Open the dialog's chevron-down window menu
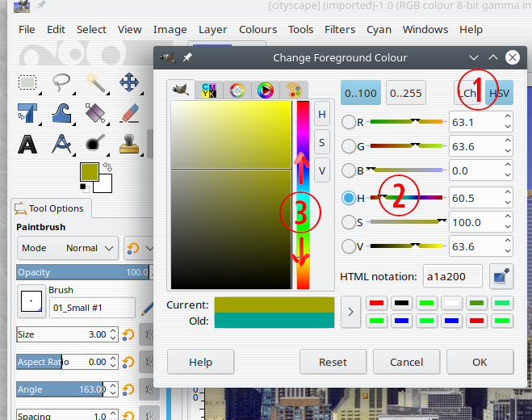The width and height of the screenshot is (532, 420). (x=474, y=58)
